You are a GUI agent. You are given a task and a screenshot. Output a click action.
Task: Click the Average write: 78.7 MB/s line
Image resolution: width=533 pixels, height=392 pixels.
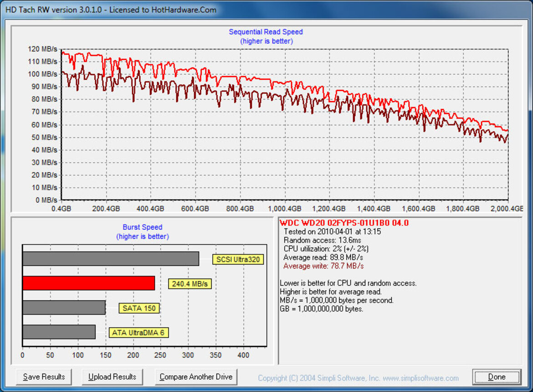323,266
